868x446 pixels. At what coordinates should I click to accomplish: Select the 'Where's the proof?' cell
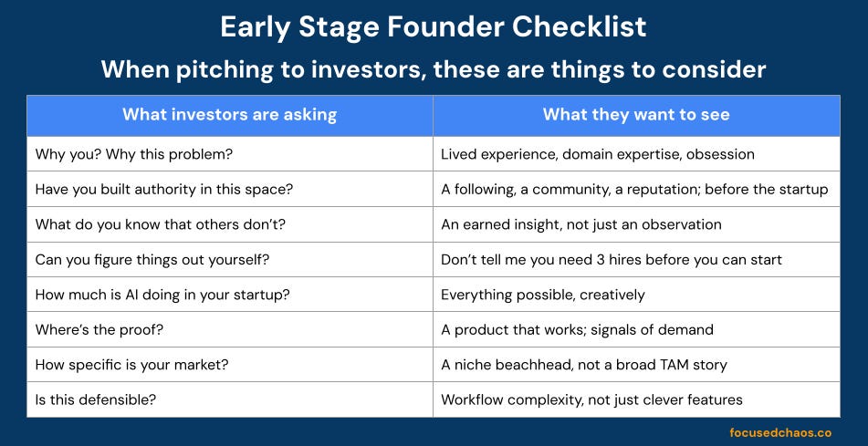point(230,330)
